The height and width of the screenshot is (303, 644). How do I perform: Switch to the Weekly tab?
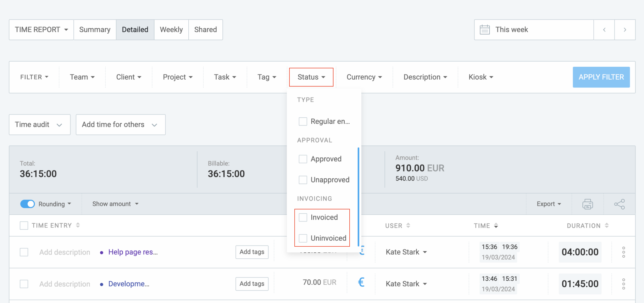tap(171, 30)
